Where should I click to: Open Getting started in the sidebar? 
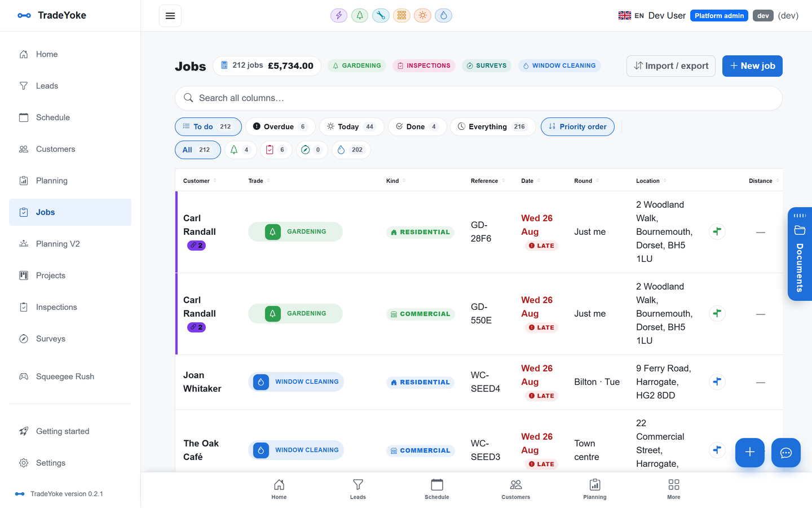pyautogui.click(x=70, y=431)
